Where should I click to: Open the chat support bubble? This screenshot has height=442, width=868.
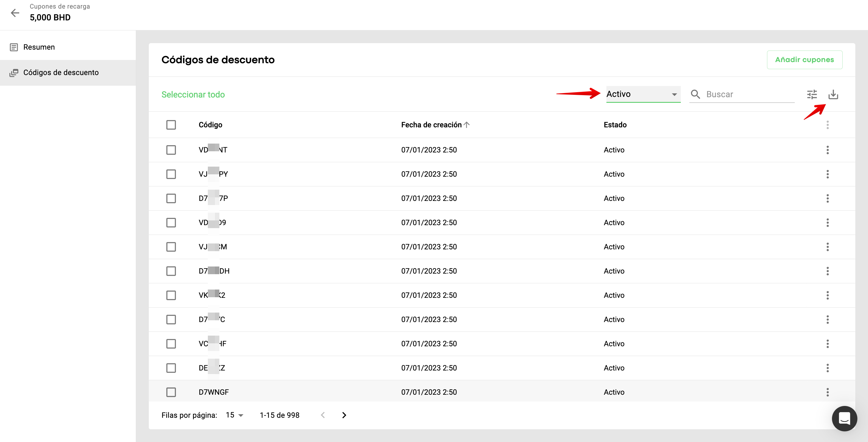point(844,418)
